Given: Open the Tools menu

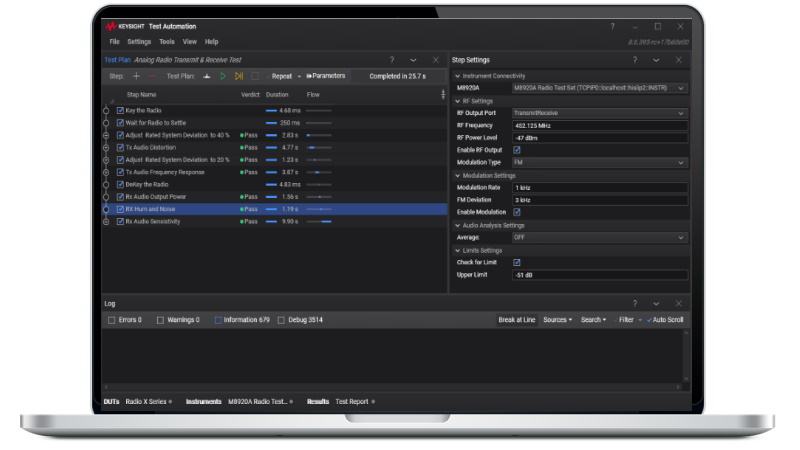Looking at the screenshot, I should [166, 42].
